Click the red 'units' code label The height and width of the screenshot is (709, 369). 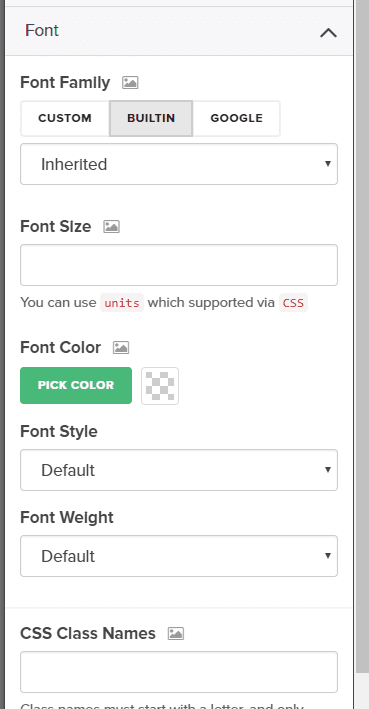point(122,303)
